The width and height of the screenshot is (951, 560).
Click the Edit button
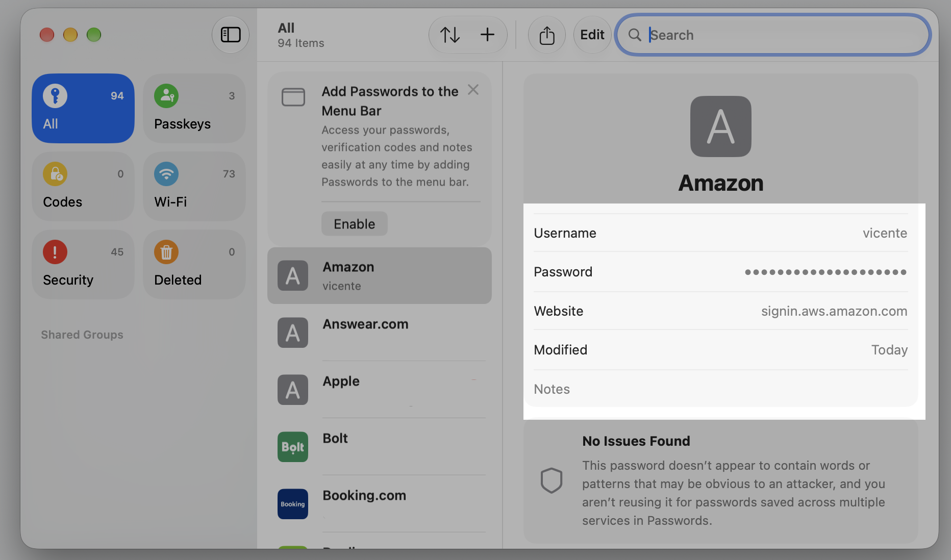click(592, 35)
